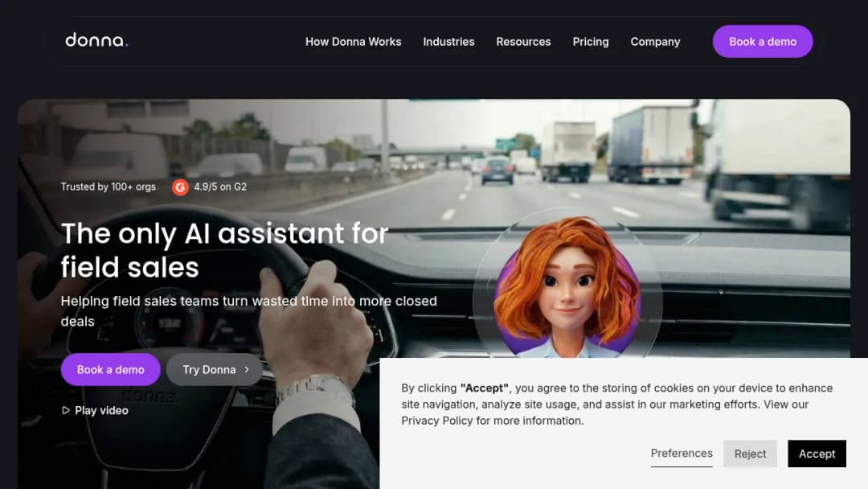Click the donna logo in header

(97, 40)
